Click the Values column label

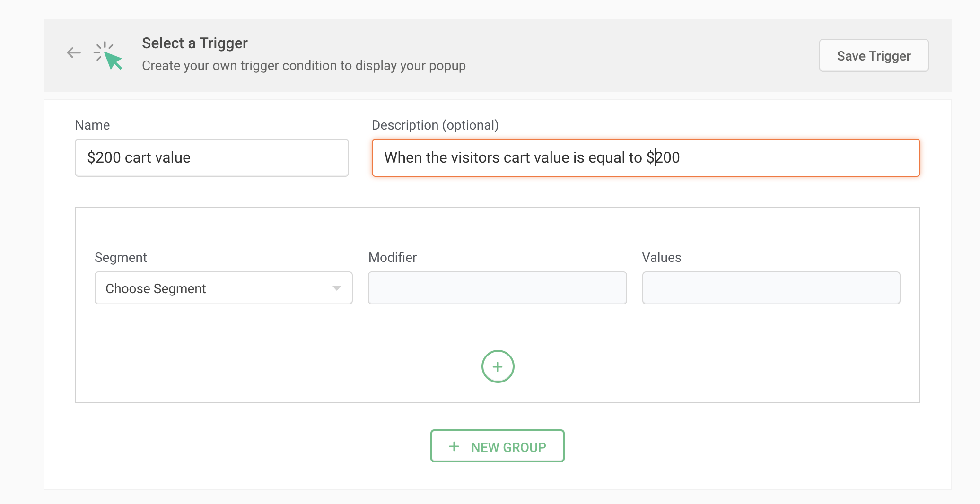pyautogui.click(x=661, y=257)
